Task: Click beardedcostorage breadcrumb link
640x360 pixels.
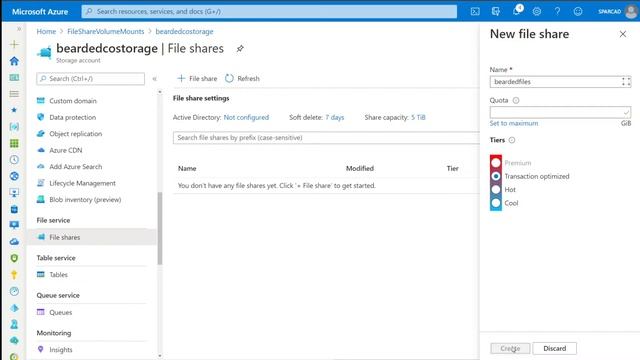Action: (184, 31)
